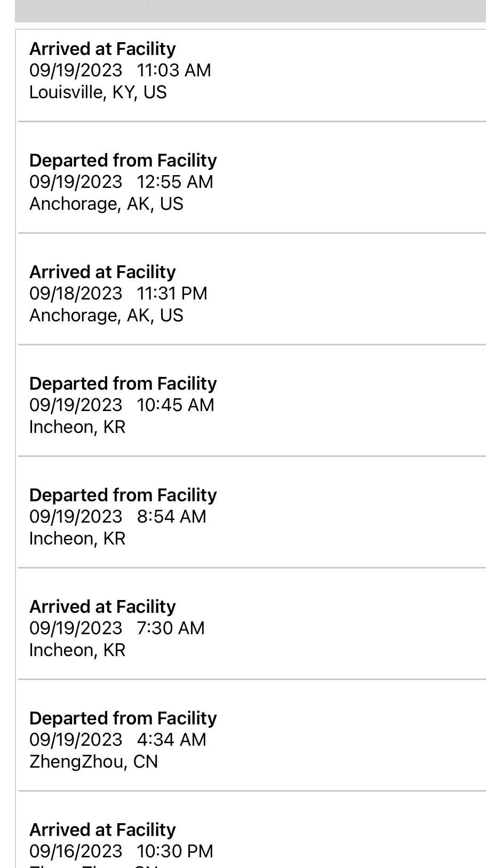Tap the Incheon, KR location under 7:30 AM
This screenshot has height=868, width=486.
[x=77, y=650]
